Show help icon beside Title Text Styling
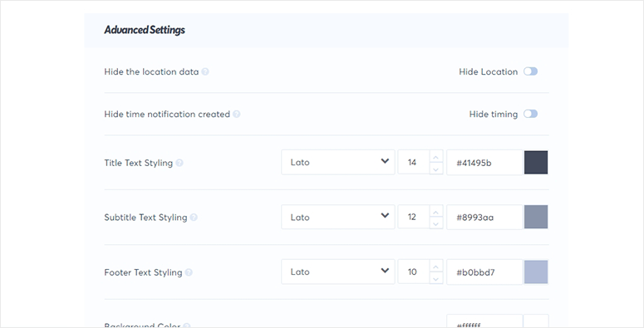 tap(179, 163)
